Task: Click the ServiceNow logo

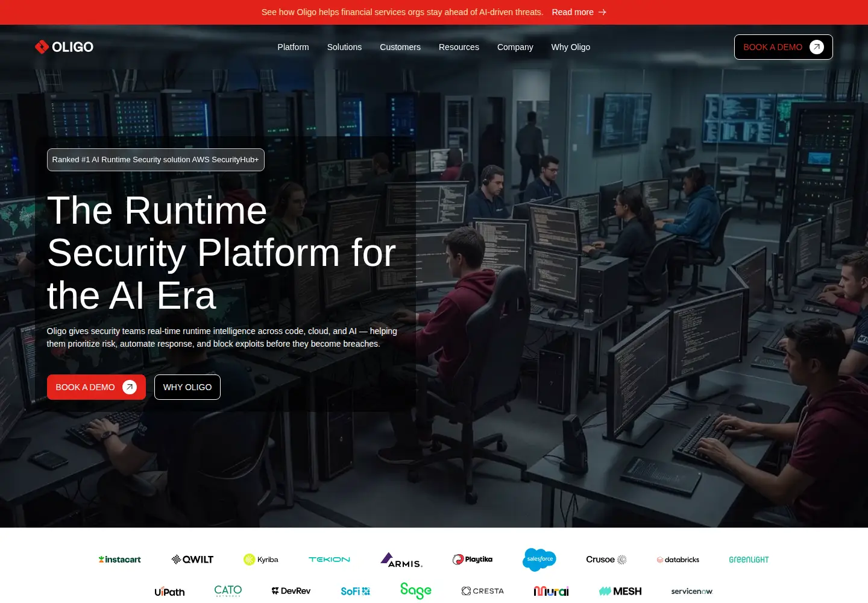Action: (692, 592)
